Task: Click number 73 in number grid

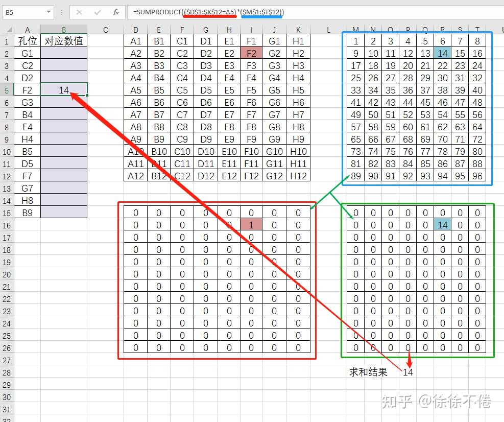Action: (355, 151)
